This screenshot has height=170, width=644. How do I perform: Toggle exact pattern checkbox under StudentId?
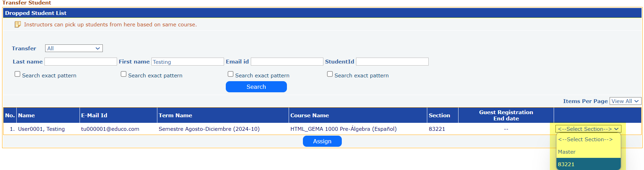[x=330, y=74]
